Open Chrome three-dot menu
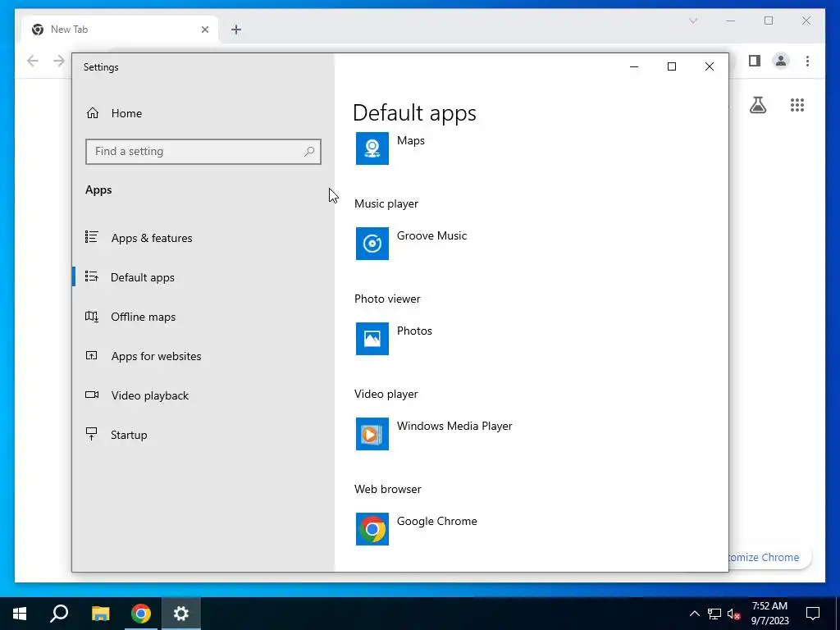Viewport: 840px width, 630px height. click(x=807, y=61)
